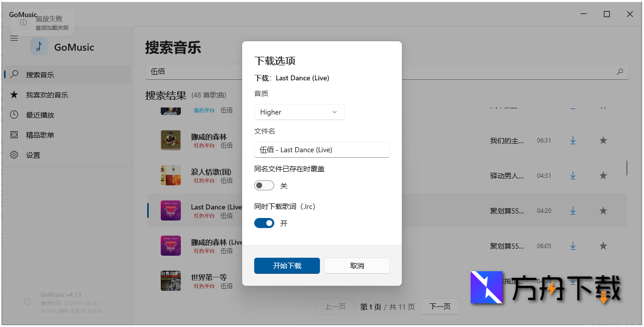Viewport: 644px width, 327px height.
Task: Open 最近播放 via the clock icon
Action: (15, 115)
